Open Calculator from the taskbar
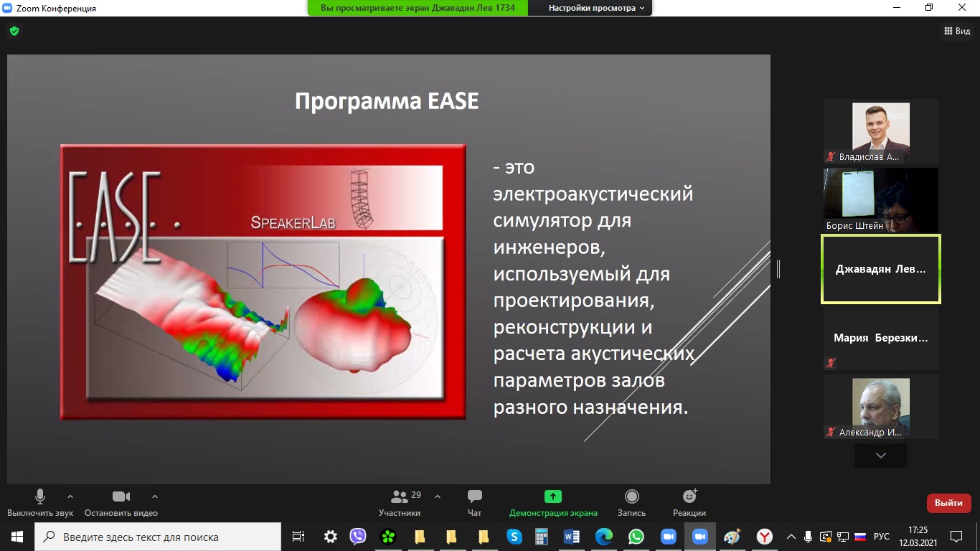Screen dimensions: 980x551 (x=542, y=537)
